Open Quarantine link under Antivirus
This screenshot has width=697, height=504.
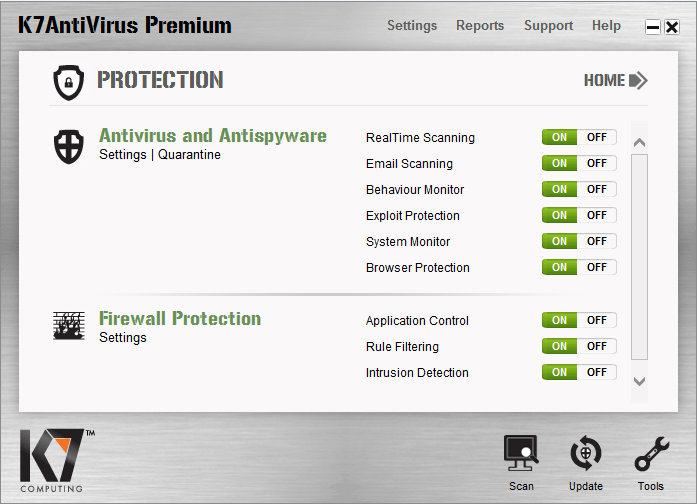point(189,155)
